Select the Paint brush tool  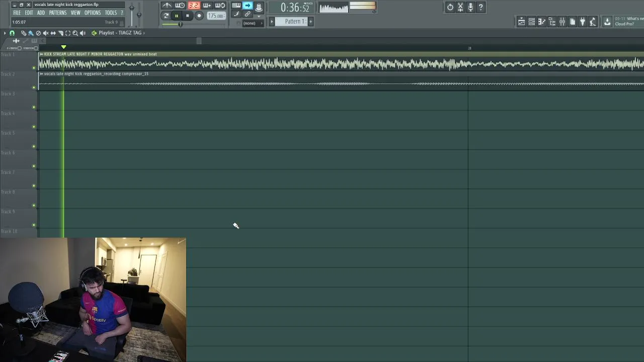pyautogui.click(x=31, y=33)
